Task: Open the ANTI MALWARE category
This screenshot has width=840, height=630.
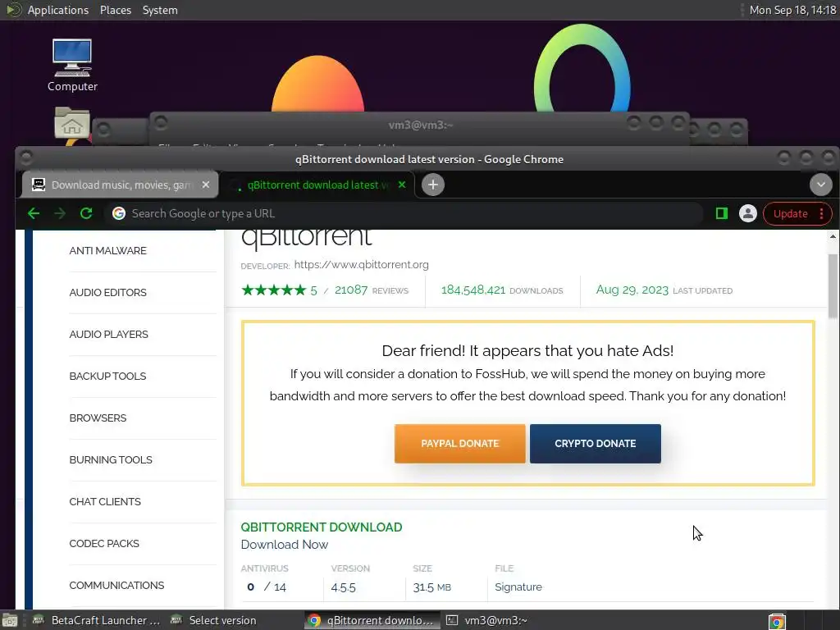Action: point(107,251)
